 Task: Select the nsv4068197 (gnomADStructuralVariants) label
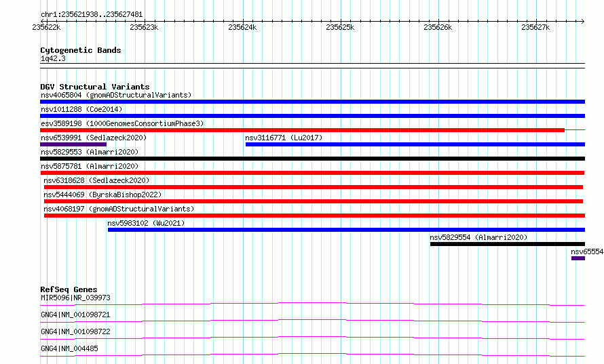pyautogui.click(x=119, y=209)
